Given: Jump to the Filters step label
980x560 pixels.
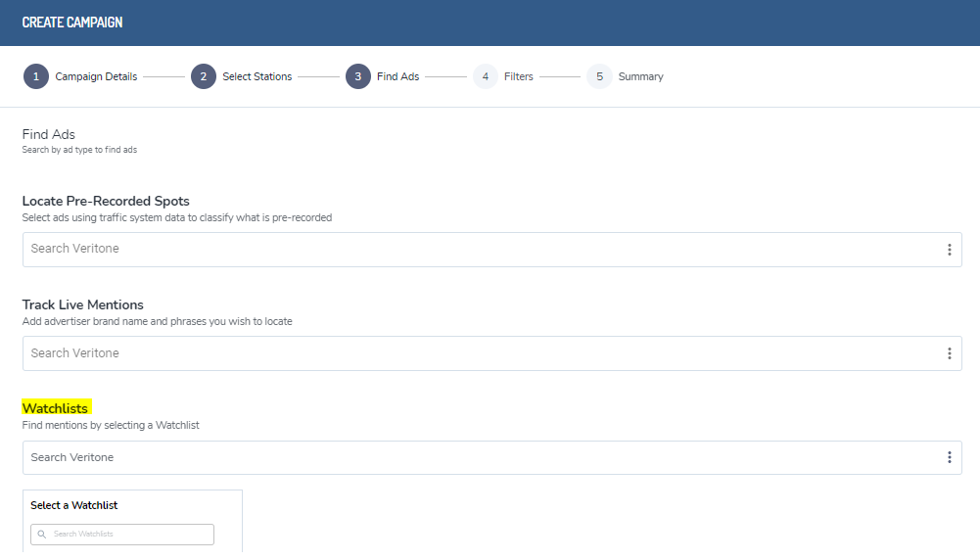Looking at the screenshot, I should coord(519,76).
